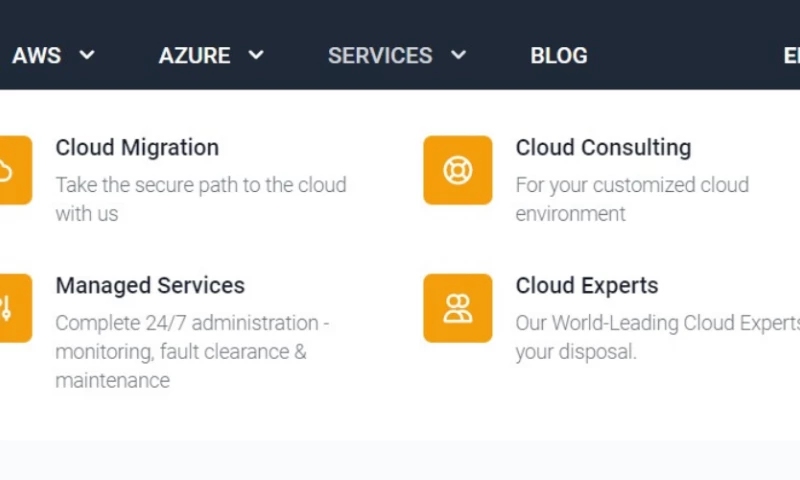
Task: Open the AWS menu item
Action: click(37, 56)
